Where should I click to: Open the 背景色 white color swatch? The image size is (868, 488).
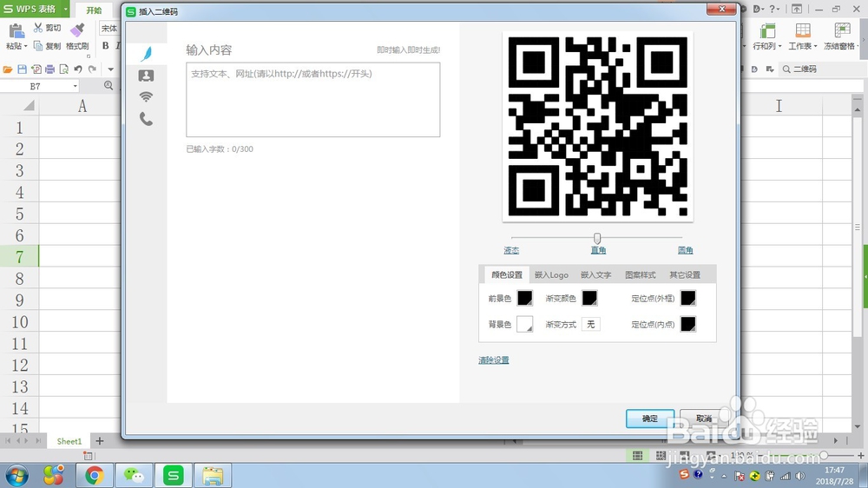525,324
